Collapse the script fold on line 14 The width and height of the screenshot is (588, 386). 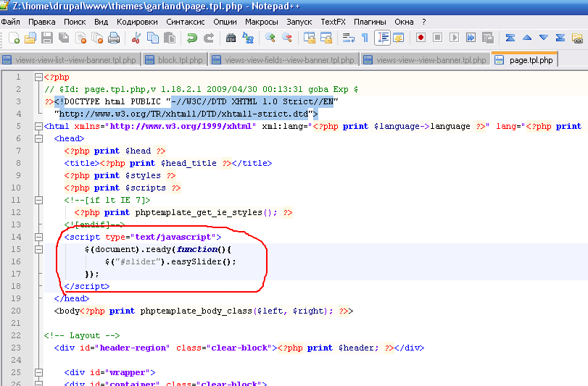pyautogui.click(x=38, y=237)
